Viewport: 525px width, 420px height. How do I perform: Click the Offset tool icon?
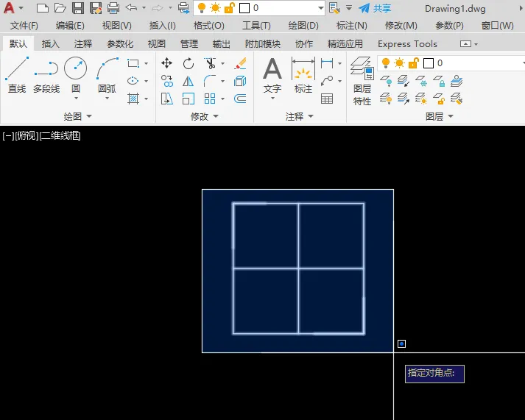tap(240, 99)
